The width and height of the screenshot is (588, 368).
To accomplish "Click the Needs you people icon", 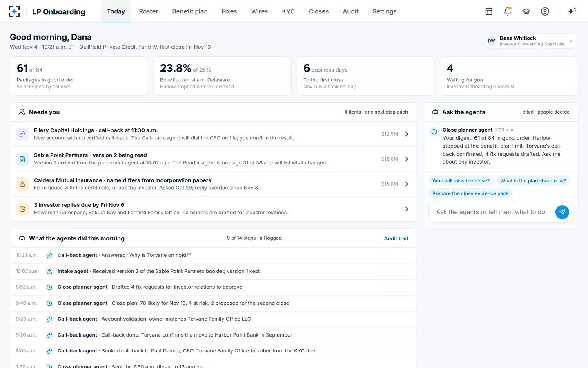I will click(22, 112).
